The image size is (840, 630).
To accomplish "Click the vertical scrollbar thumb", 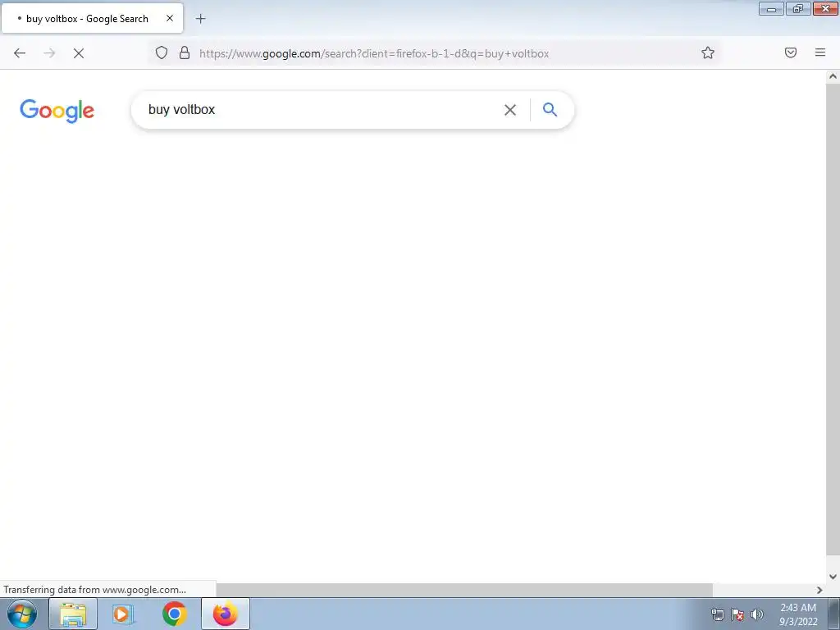I will pyautogui.click(x=833, y=319).
